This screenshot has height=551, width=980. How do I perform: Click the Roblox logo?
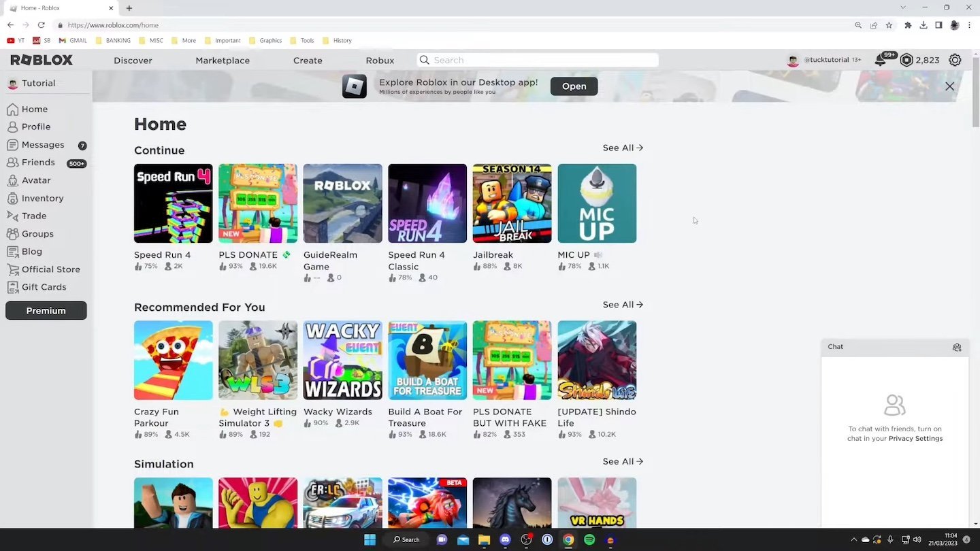point(42,60)
